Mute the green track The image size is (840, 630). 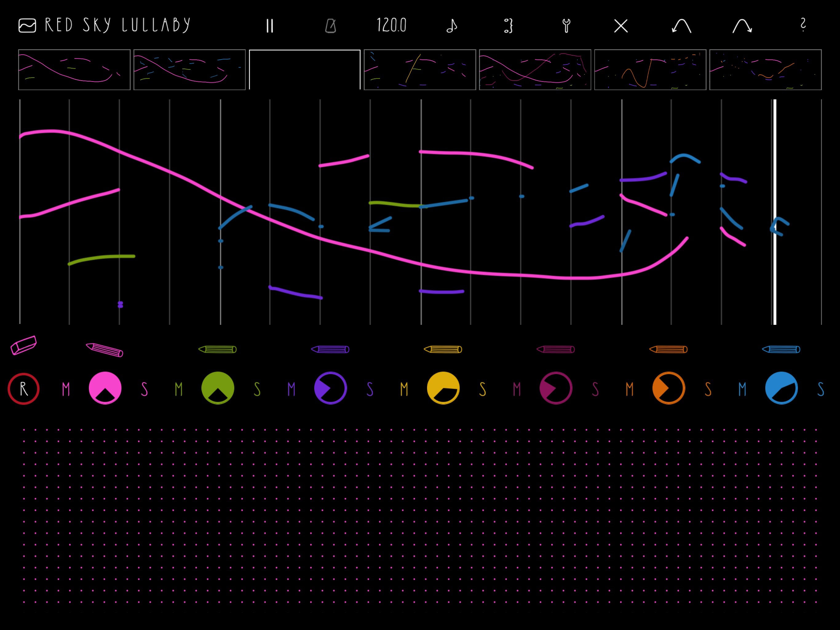178,389
